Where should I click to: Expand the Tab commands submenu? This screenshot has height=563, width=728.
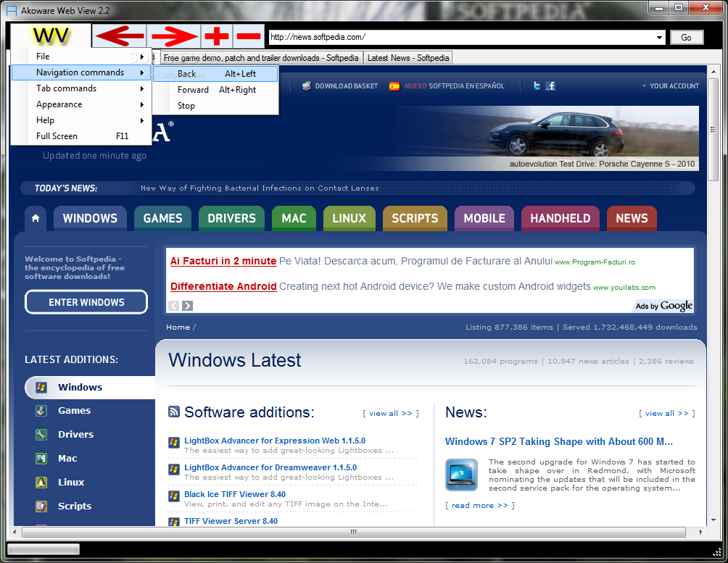(x=81, y=88)
